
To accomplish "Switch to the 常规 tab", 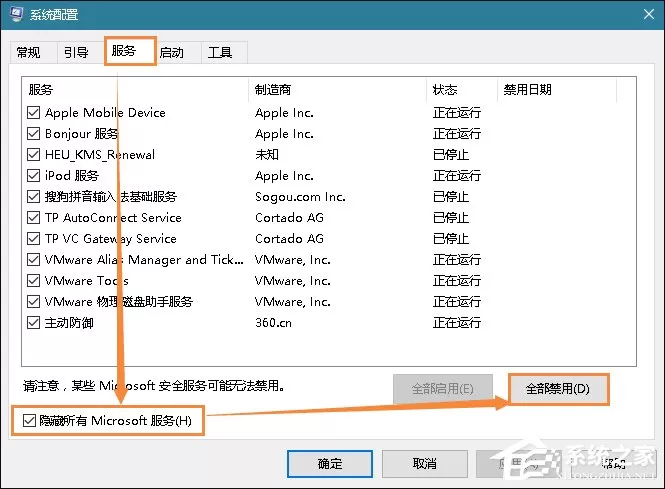I will [28, 53].
